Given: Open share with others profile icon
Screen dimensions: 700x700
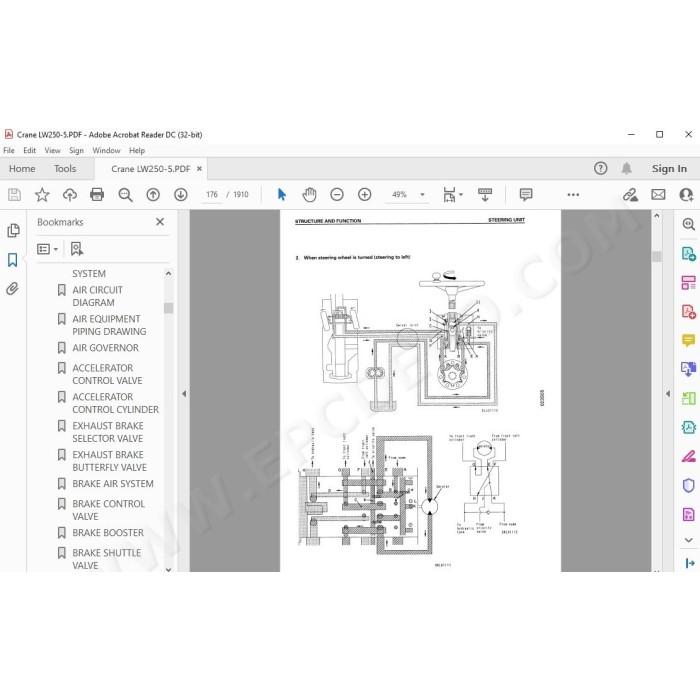Looking at the screenshot, I should (x=686, y=195).
